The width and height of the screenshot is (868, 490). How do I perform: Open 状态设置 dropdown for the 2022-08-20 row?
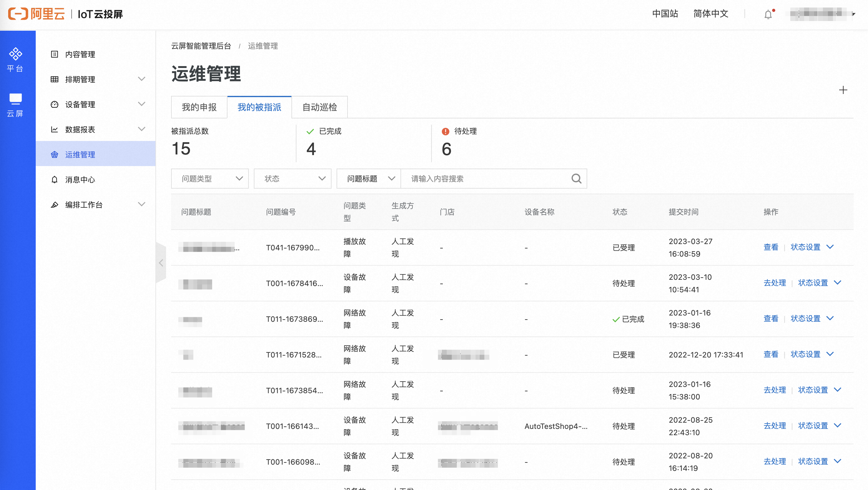point(819,461)
